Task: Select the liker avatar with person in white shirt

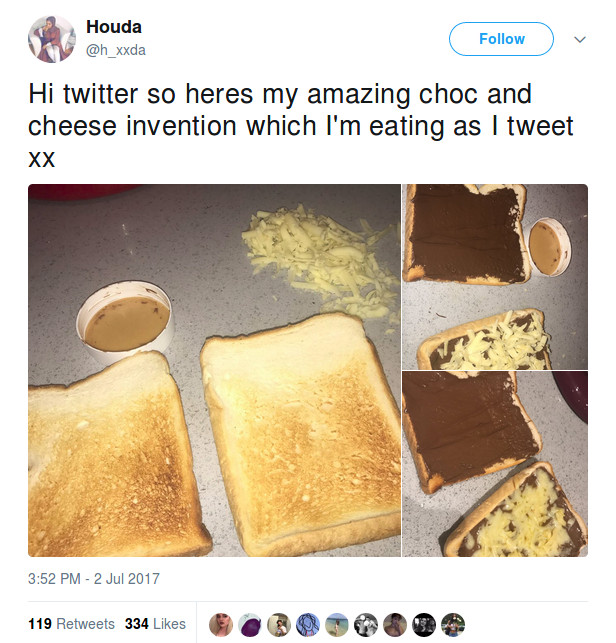Action: (x=279, y=625)
